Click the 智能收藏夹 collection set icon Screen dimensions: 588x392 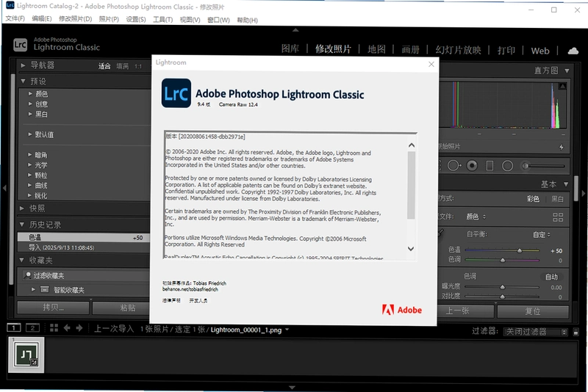point(45,289)
